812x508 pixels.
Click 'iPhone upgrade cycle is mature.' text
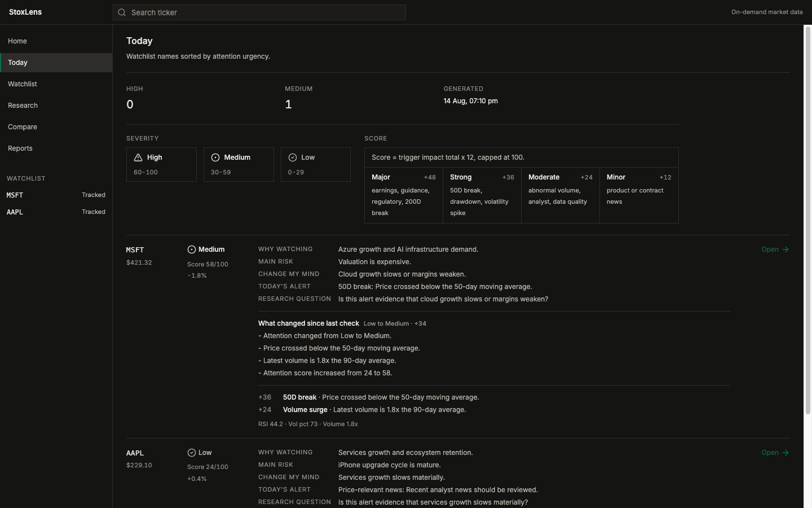pyautogui.click(x=390, y=465)
